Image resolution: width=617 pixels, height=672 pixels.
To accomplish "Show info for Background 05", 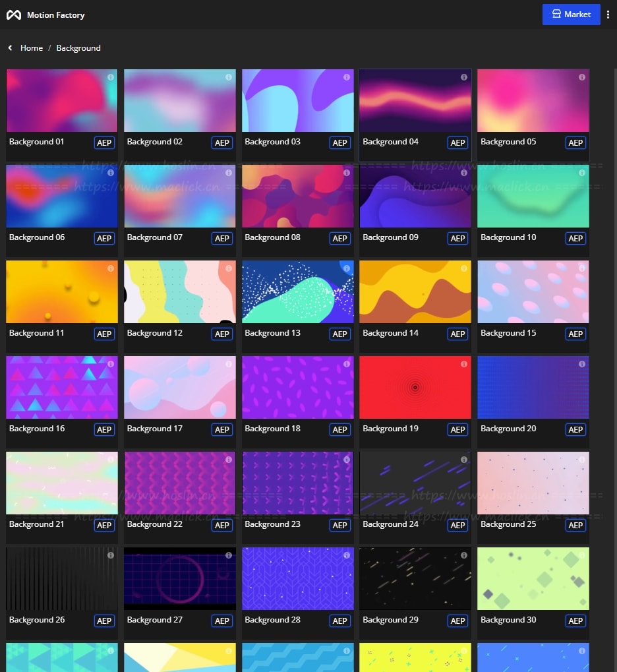I will [581, 77].
